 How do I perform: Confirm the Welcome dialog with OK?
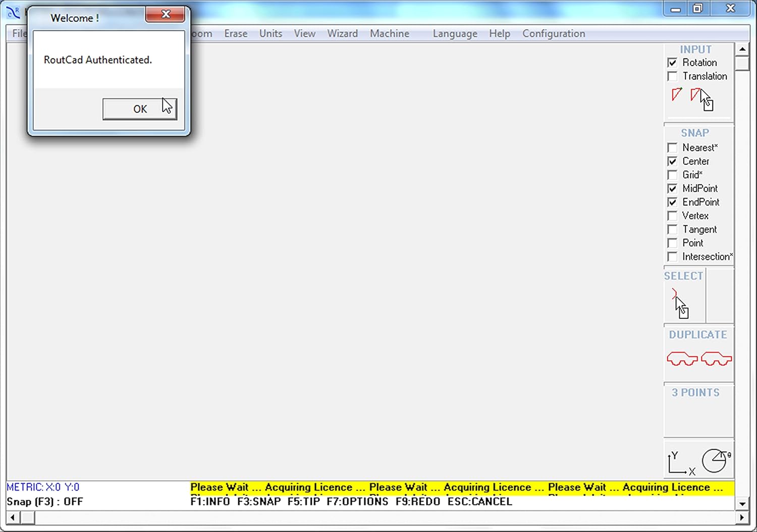(140, 109)
